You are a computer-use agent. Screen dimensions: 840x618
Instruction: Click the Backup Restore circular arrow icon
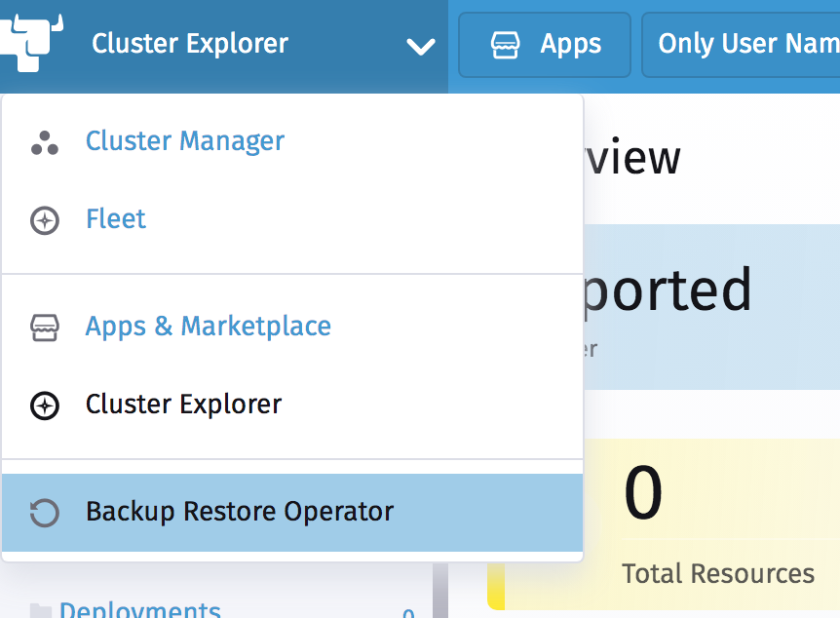tap(45, 513)
